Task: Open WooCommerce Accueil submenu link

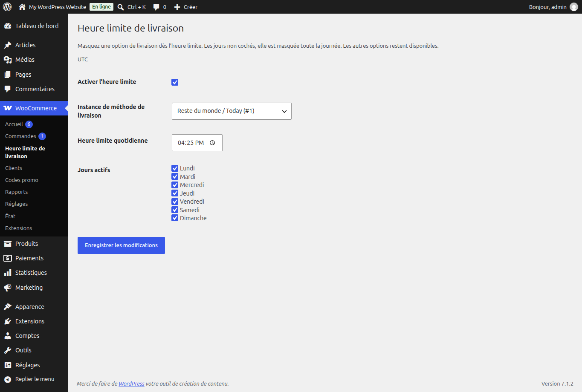Action: coord(14,124)
